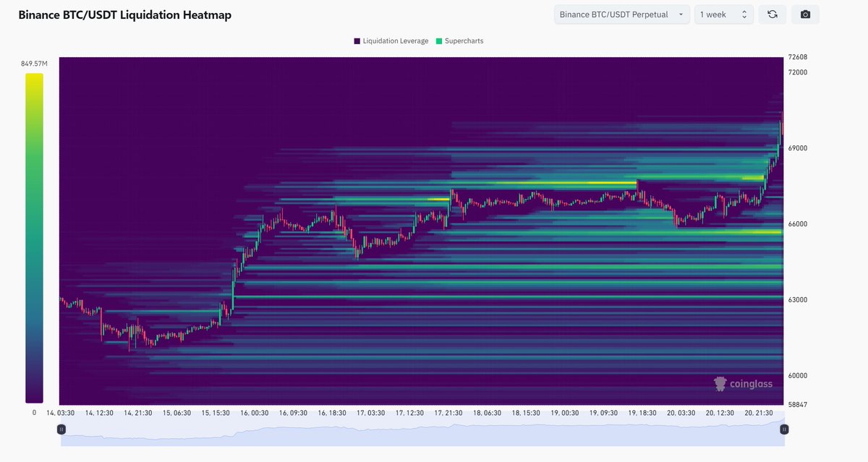
Task: Grab the right range slider handle
Action: click(x=784, y=429)
